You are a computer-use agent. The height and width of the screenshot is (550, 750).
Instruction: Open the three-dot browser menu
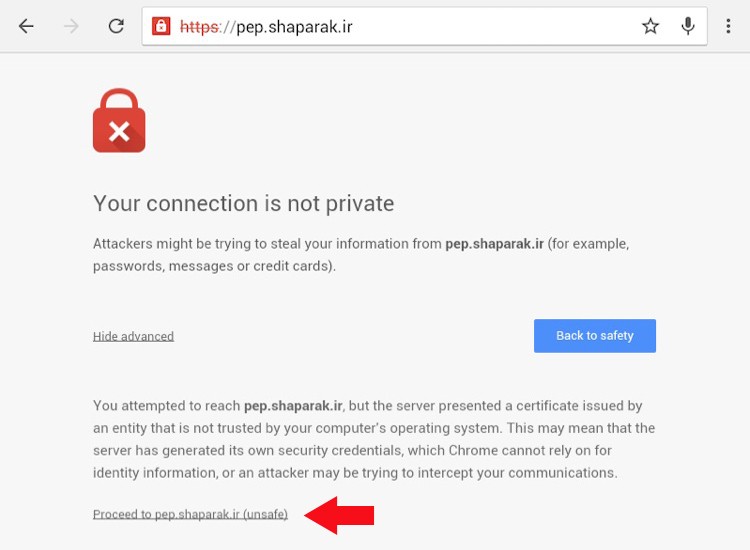(728, 26)
